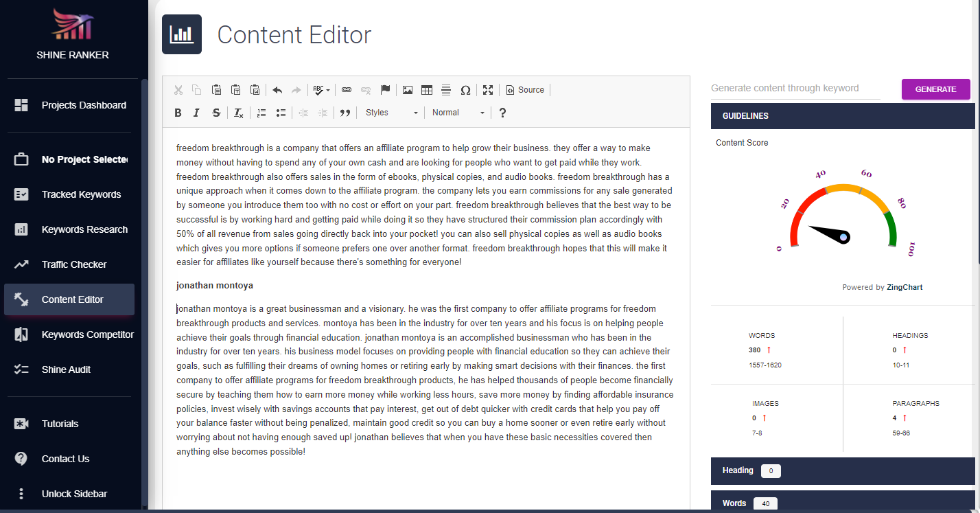
Task: Toggle block quote formatting
Action: click(345, 113)
